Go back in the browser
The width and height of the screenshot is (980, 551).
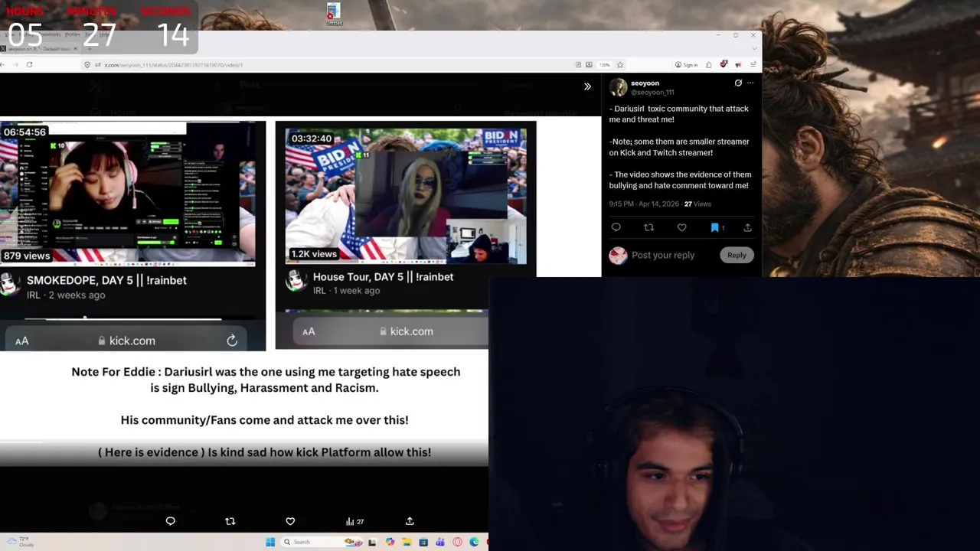click(2, 65)
